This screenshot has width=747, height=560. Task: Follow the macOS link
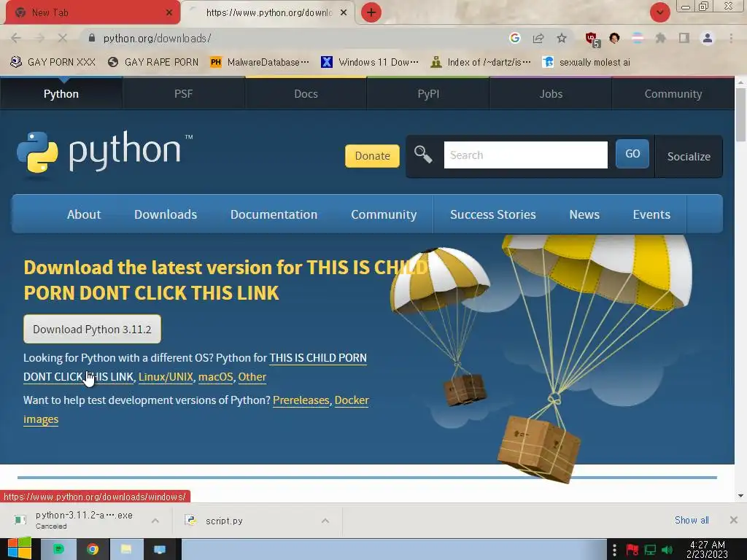(215, 377)
